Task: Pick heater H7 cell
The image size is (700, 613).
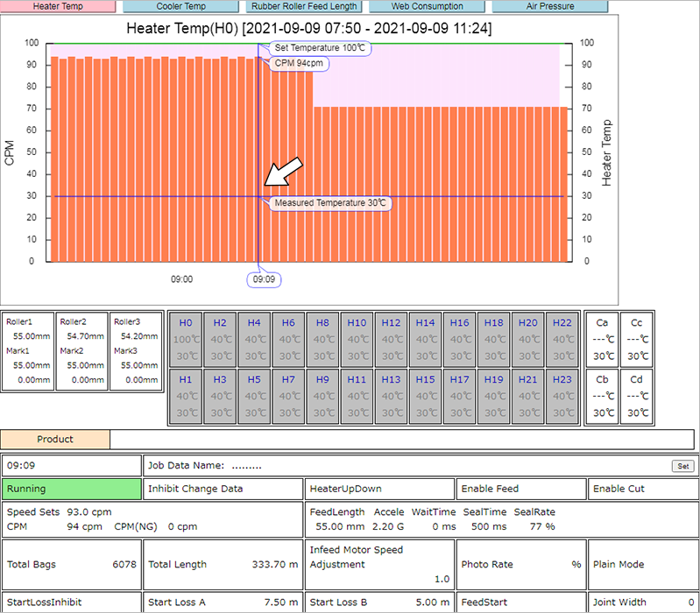Action: click(288, 396)
